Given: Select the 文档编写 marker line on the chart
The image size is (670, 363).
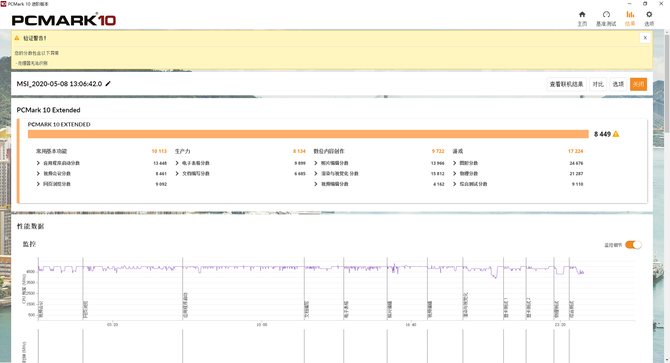Looking at the screenshot, I should click(304, 289).
